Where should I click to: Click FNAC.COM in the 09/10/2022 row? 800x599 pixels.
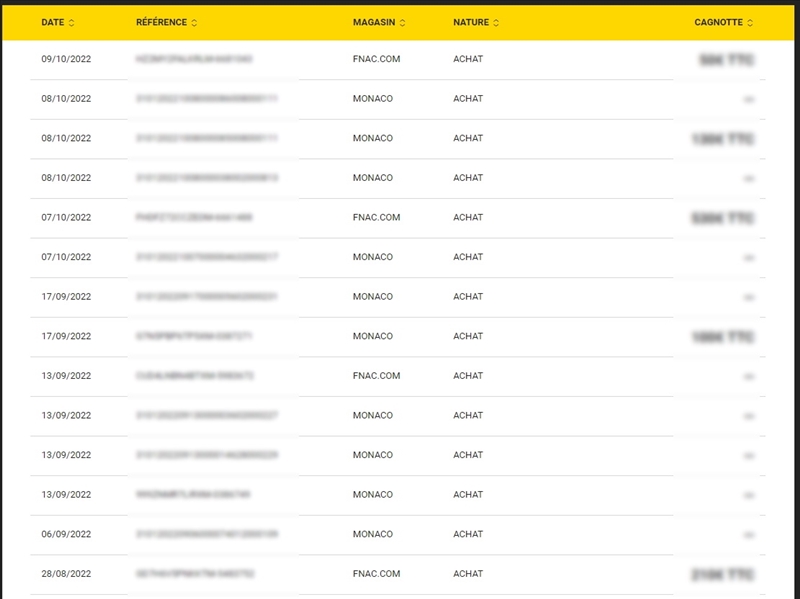pyautogui.click(x=376, y=59)
